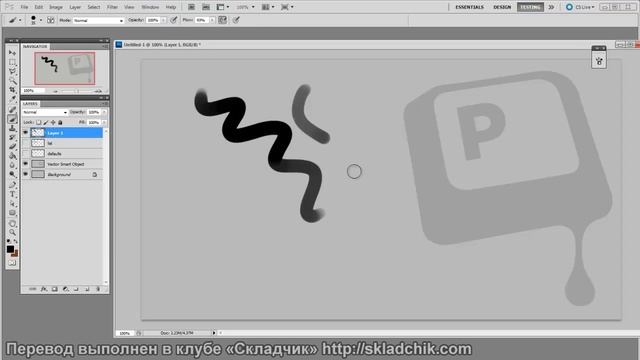Hide Layer 1 visibility eye
This screenshot has height=360, width=640.
(x=26, y=133)
